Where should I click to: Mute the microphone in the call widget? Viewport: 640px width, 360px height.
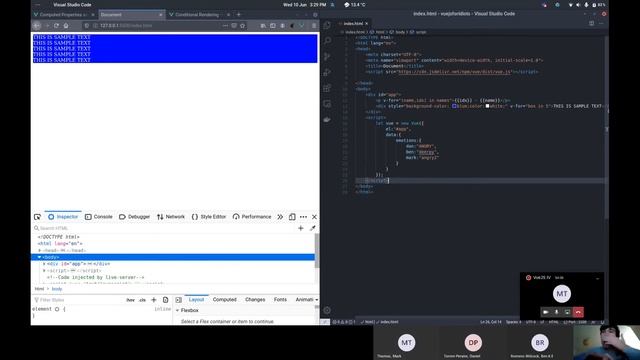point(556,312)
